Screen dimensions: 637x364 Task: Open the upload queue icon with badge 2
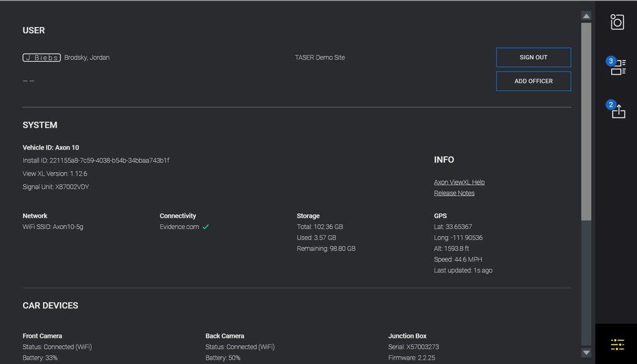pyautogui.click(x=617, y=112)
